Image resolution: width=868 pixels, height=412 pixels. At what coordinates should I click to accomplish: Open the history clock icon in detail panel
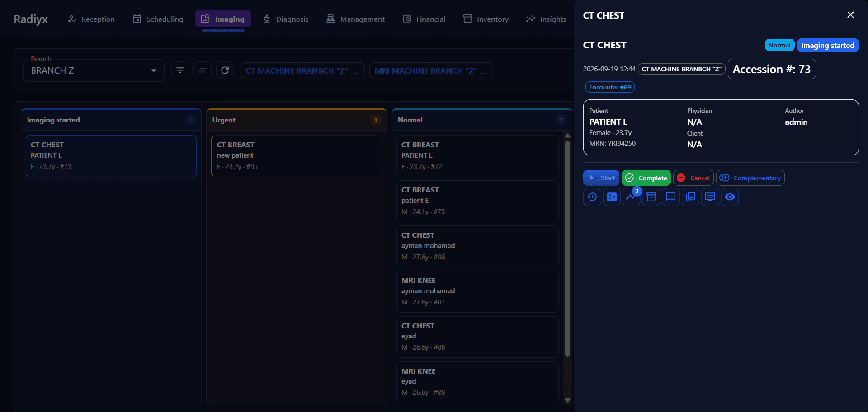(x=592, y=197)
